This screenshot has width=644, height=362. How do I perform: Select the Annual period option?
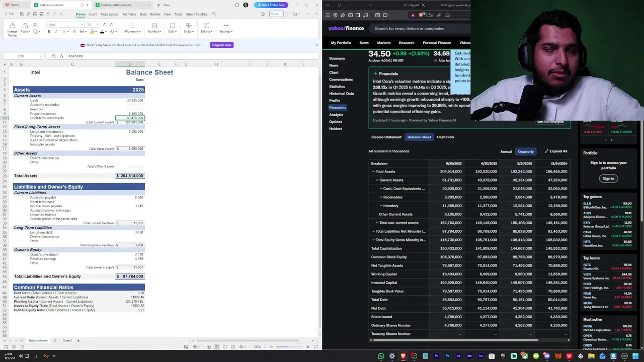click(x=506, y=151)
